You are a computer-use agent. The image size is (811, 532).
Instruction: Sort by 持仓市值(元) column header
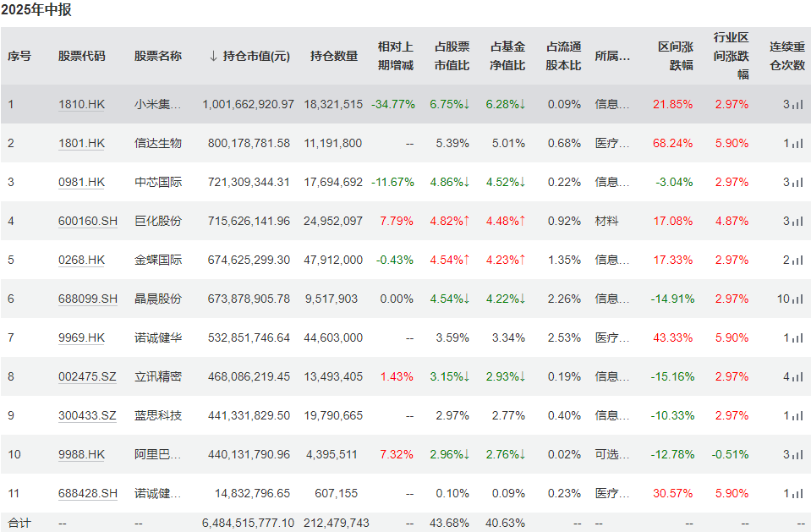[249, 56]
